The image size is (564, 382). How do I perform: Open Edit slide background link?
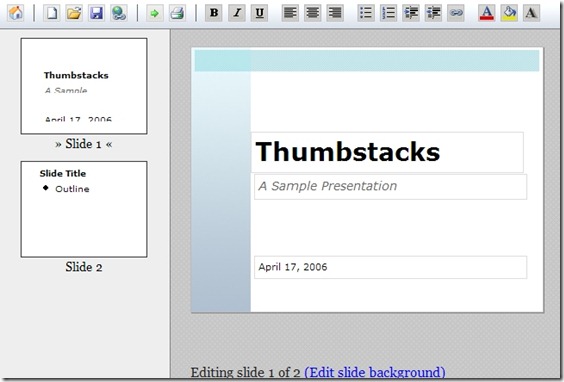[x=375, y=372]
